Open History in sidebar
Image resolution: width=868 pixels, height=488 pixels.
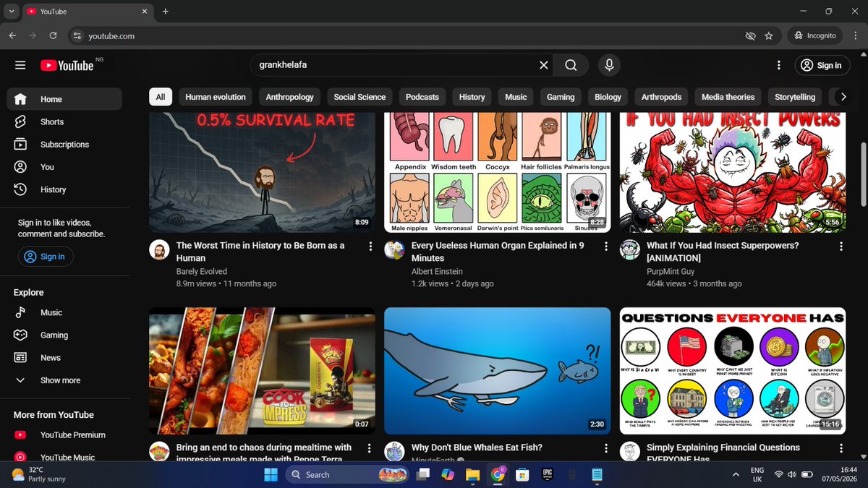(64, 189)
